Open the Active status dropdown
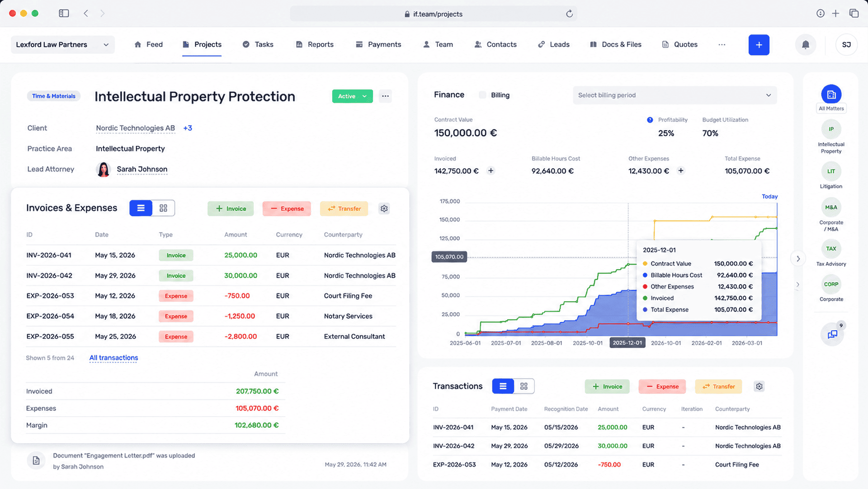Image resolution: width=868 pixels, height=489 pixels. click(352, 96)
